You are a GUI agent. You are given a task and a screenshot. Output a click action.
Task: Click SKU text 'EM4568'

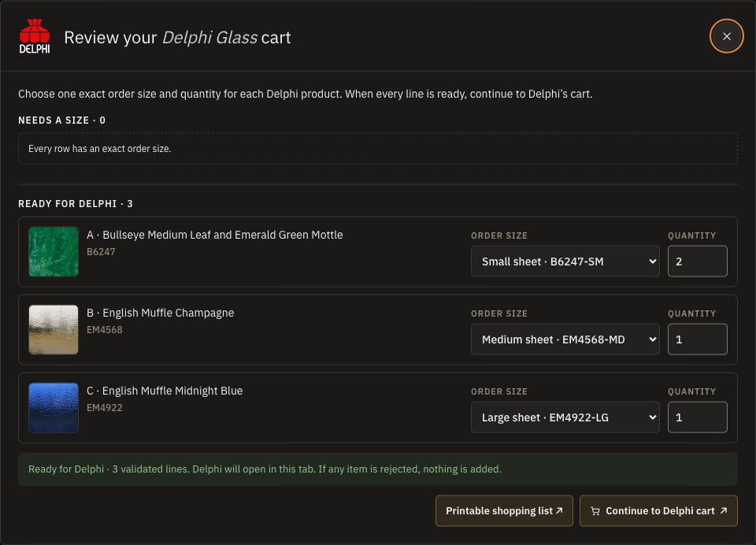(105, 330)
